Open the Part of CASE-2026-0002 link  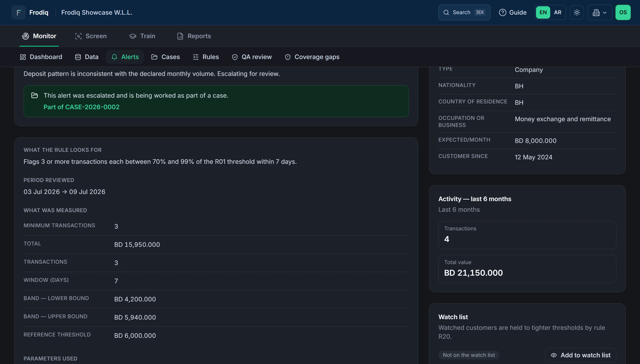(81, 107)
